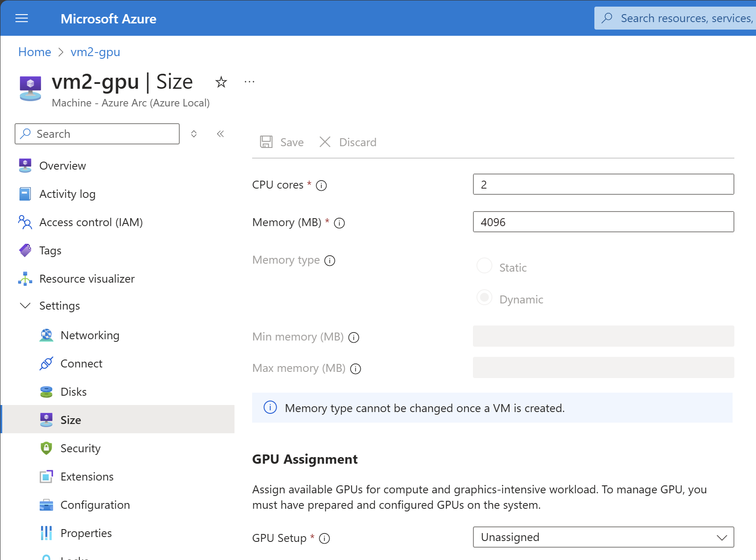Open the Networking settings page
Image resolution: width=756 pixels, height=560 pixels.
coord(90,335)
